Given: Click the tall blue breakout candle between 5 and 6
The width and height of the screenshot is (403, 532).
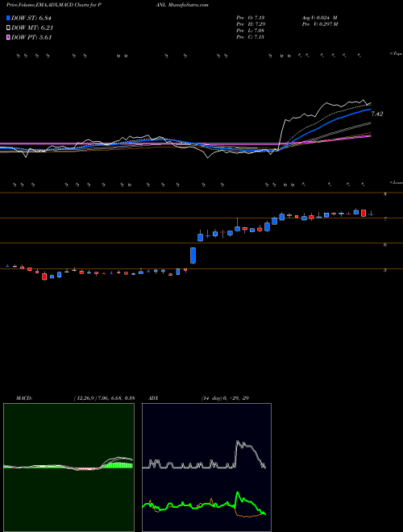Looking at the screenshot, I should pos(193,256).
